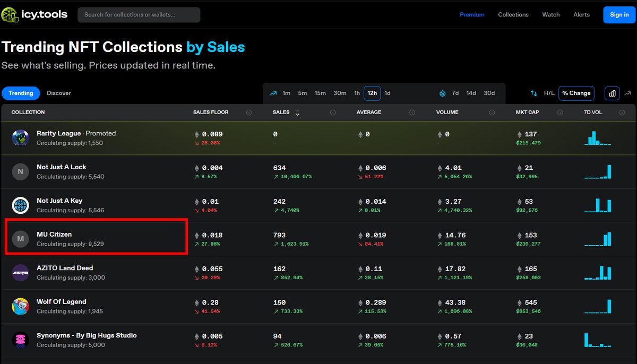
Task: Click the icy.tools logo
Action: point(34,14)
